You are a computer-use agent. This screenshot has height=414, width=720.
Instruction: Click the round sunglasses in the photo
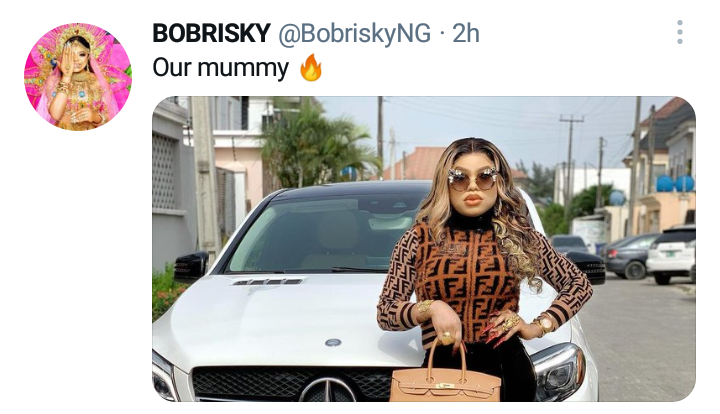473,179
